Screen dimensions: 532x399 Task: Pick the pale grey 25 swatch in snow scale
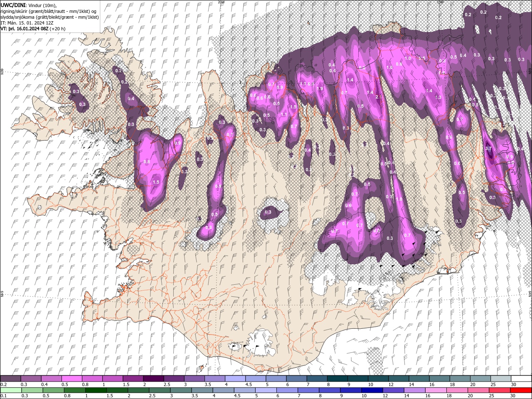click(501, 378)
